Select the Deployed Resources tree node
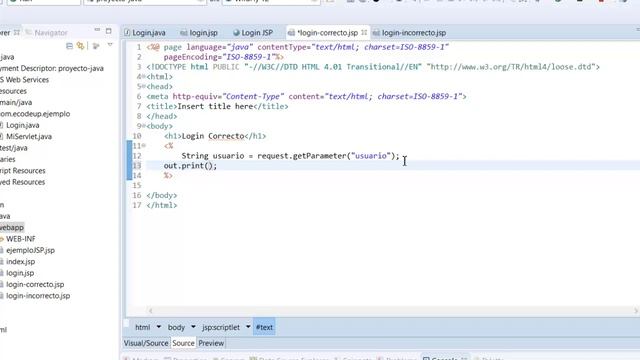 [x=22, y=182]
